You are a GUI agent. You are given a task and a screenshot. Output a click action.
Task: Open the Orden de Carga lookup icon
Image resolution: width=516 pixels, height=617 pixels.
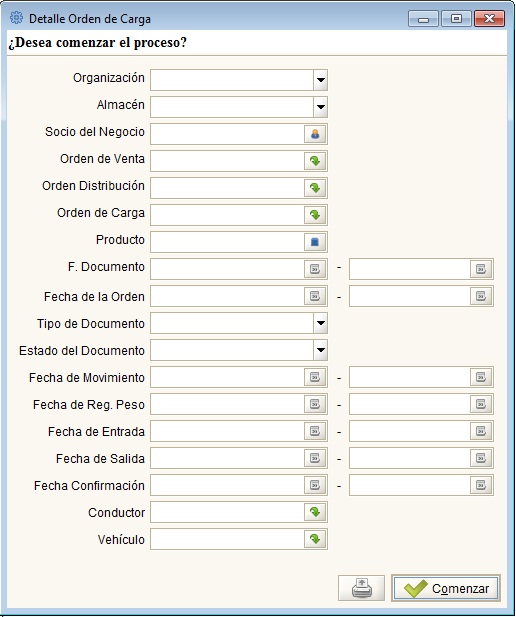(315, 215)
